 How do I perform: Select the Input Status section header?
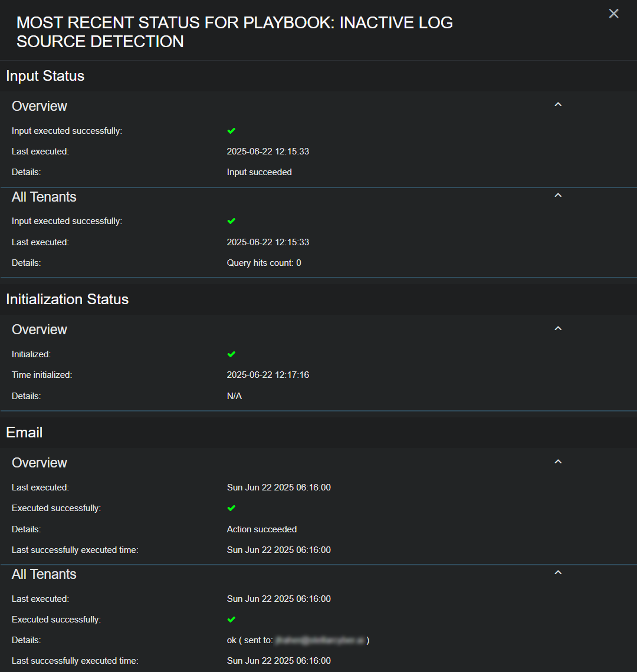click(45, 76)
